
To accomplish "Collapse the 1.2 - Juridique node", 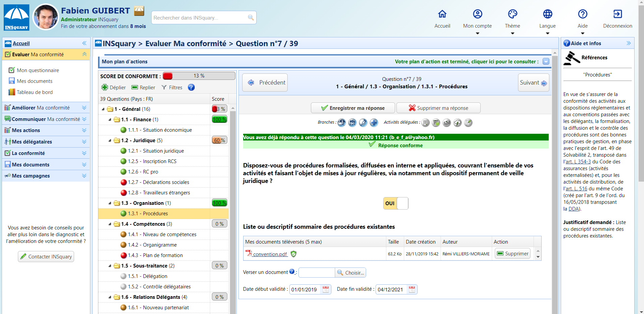I will pos(110,140).
